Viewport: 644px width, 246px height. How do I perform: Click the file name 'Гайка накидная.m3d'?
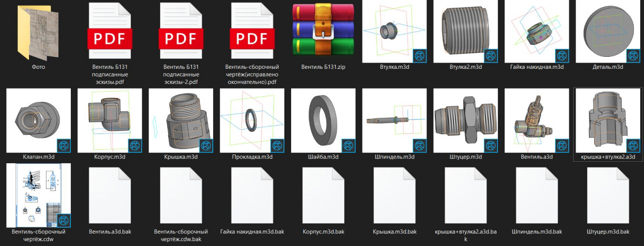click(537, 67)
